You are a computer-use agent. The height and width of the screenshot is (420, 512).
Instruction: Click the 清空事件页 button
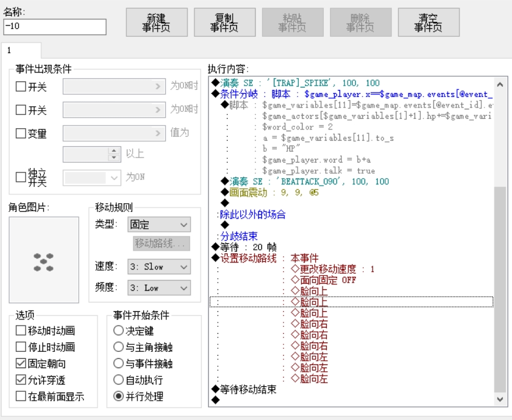[x=429, y=22]
